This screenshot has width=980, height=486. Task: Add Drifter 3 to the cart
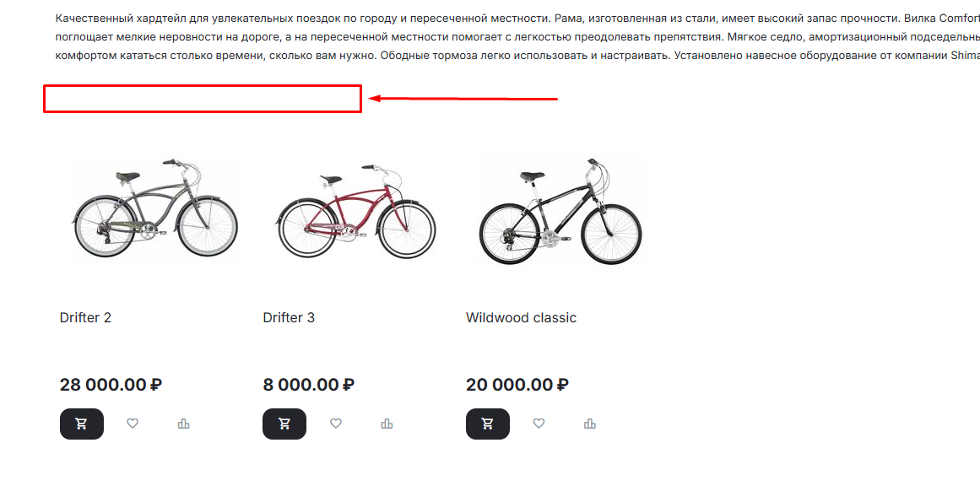pos(284,424)
